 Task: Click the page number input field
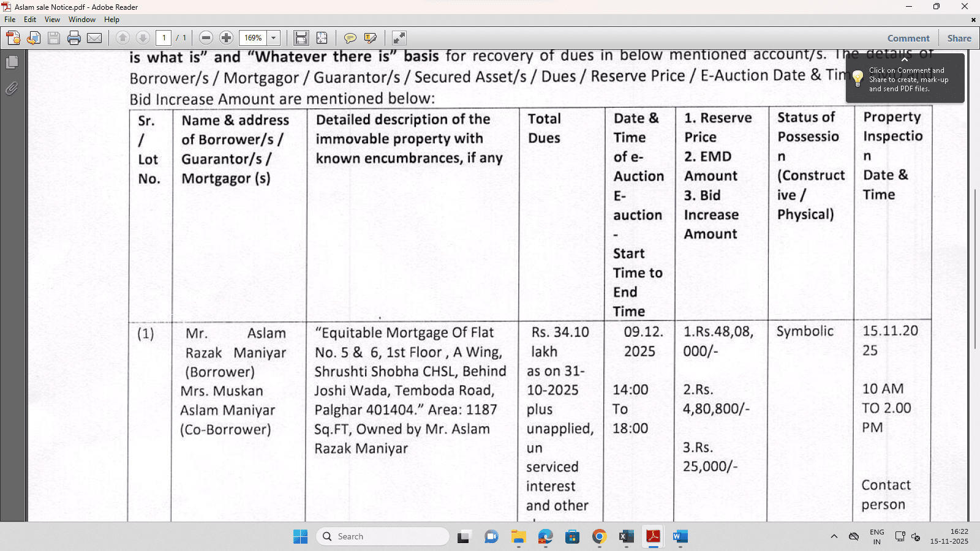164,38
